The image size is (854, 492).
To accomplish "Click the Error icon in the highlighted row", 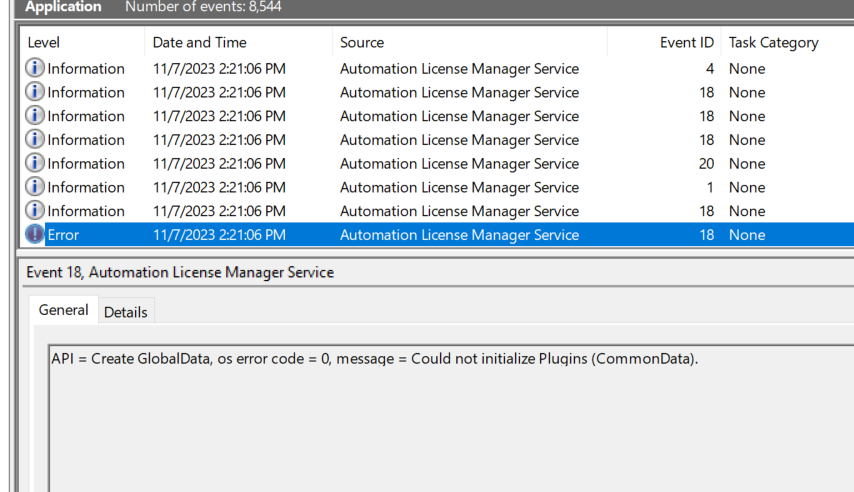I will (36, 235).
